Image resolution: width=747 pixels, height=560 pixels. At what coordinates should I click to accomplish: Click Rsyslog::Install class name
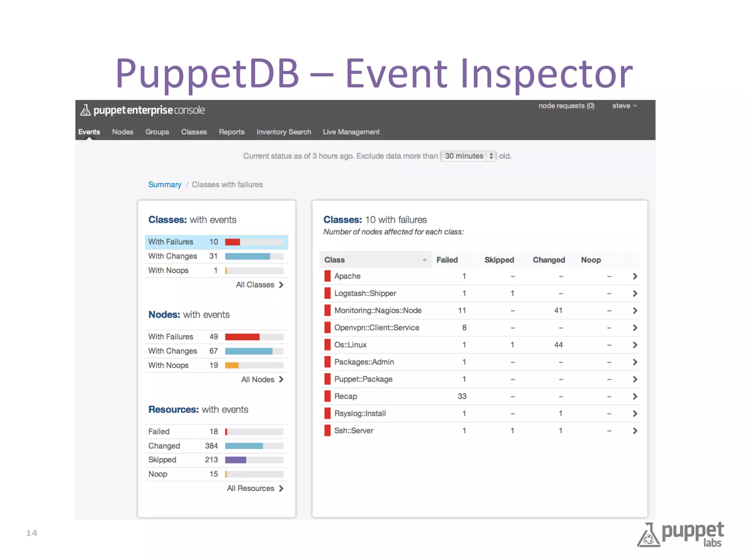coord(360,413)
